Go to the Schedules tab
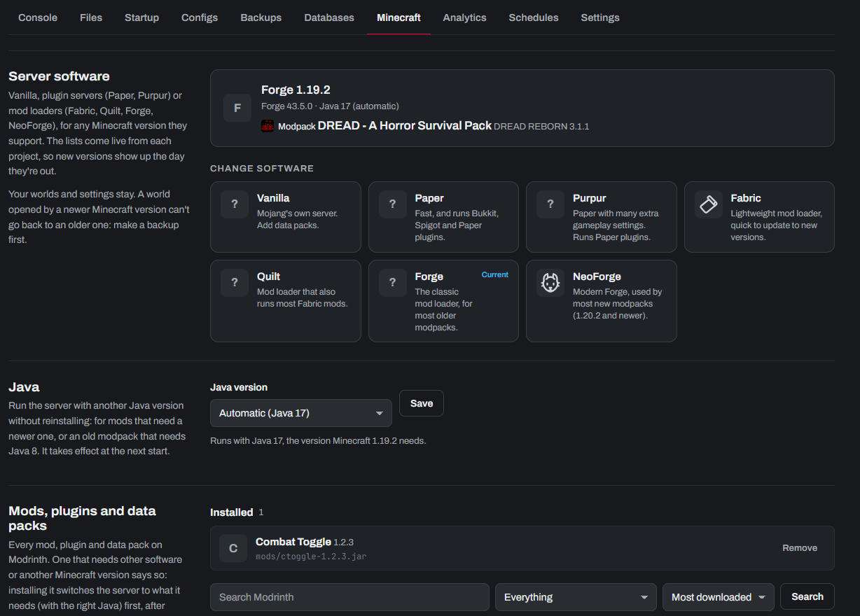Viewport: 860px width, 616px height. click(534, 17)
